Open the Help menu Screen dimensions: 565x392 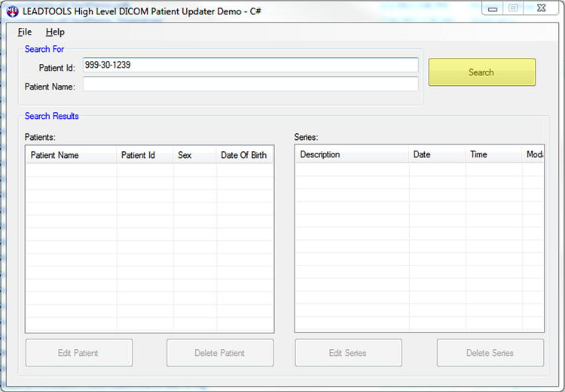[55, 32]
